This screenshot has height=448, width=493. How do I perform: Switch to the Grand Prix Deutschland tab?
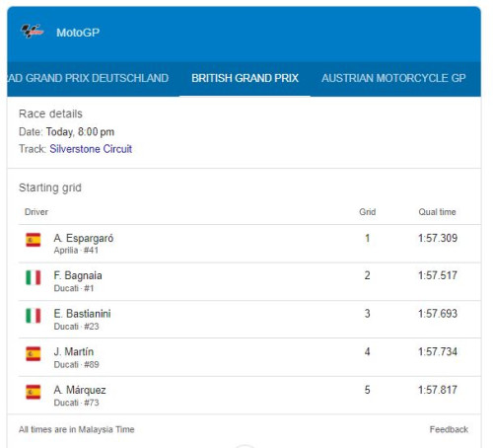click(88, 78)
